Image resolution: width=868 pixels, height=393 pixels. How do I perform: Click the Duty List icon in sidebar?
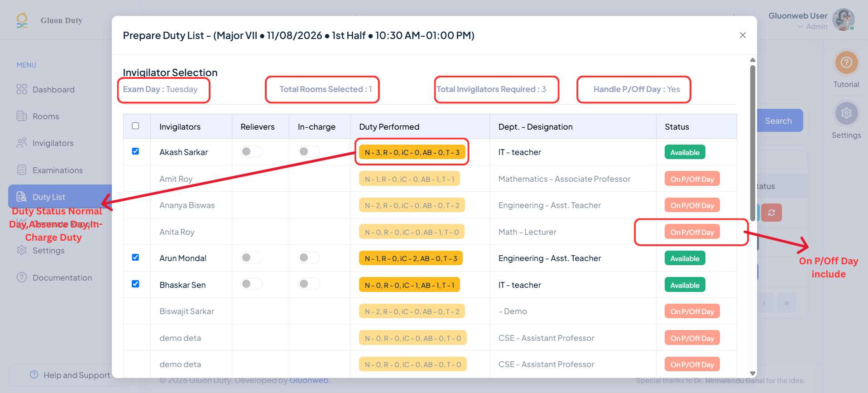click(x=22, y=197)
